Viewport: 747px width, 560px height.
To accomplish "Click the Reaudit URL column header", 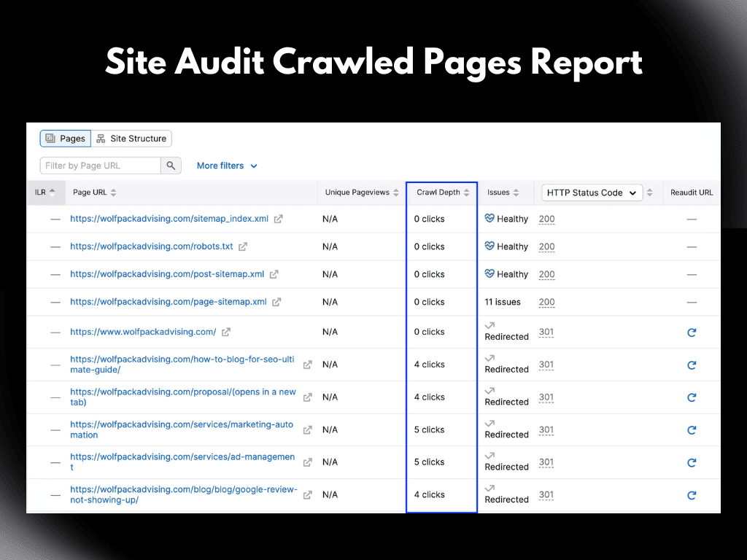I will (692, 192).
